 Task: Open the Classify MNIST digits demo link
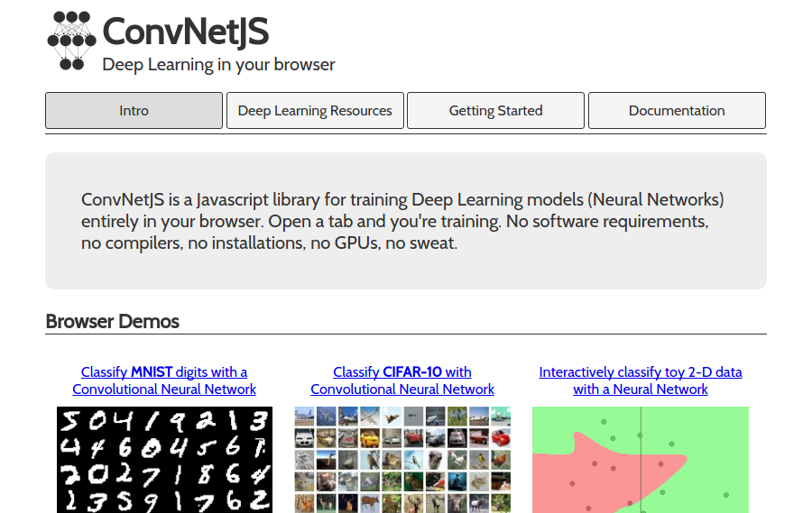click(164, 380)
